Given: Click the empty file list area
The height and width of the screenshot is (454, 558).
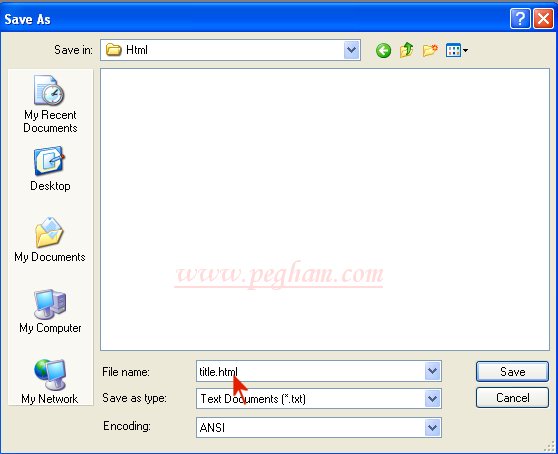Looking at the screenshot, I should click(x=325, y=210).
